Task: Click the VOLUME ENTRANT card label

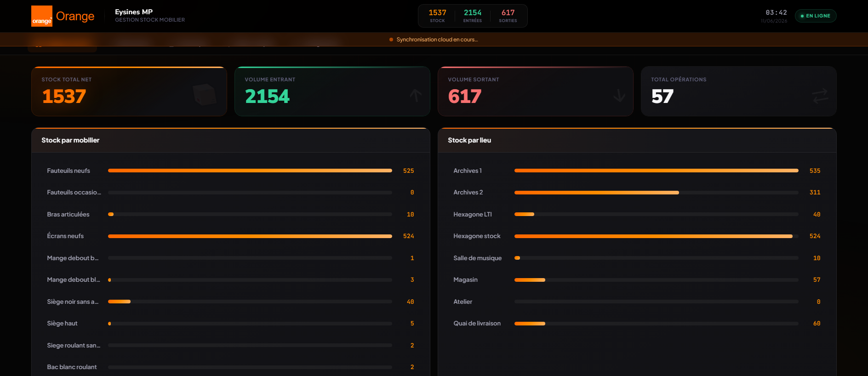Action: pos(270,80)
